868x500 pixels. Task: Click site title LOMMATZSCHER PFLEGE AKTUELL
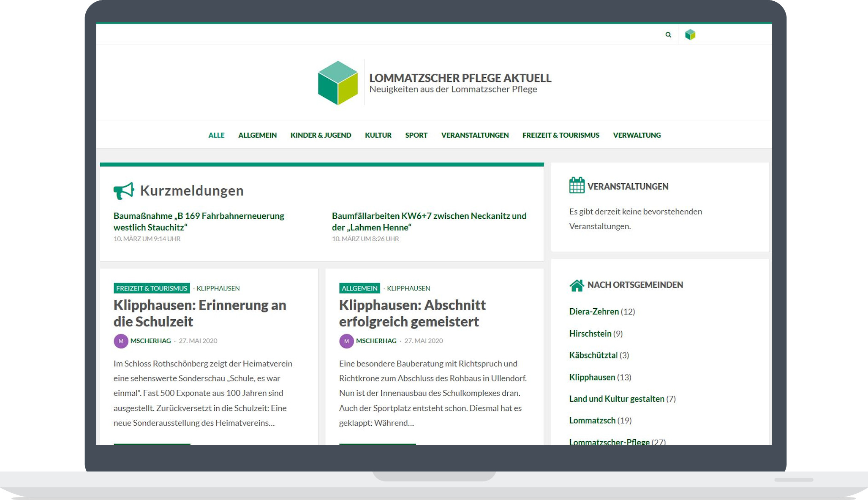click(x=460, y=78)
